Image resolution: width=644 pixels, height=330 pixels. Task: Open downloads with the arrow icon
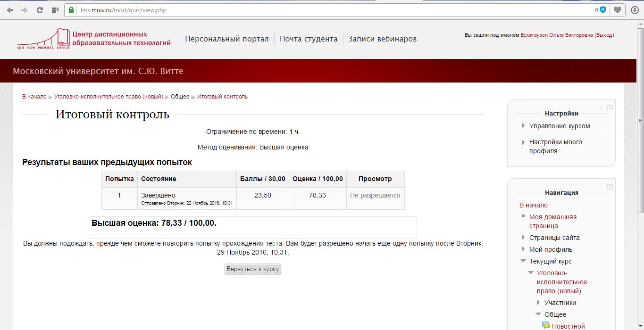point(635,10)
